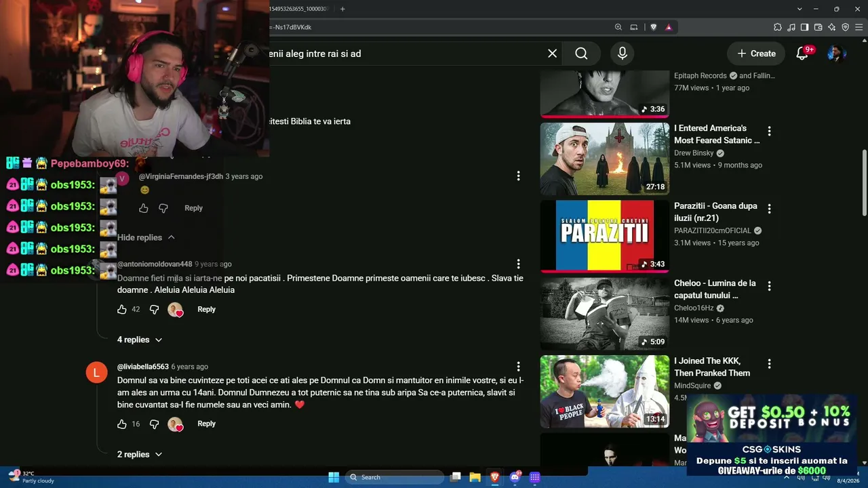Open YouTube notifications bell
Viewport: 868px width, 488px height.
[x=802, y=54]
